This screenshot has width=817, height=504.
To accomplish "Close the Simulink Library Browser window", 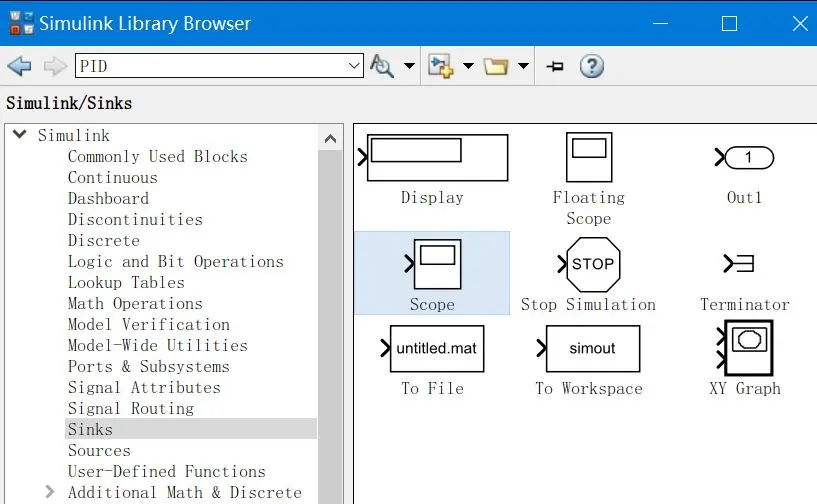I will [x=800, y=23].
